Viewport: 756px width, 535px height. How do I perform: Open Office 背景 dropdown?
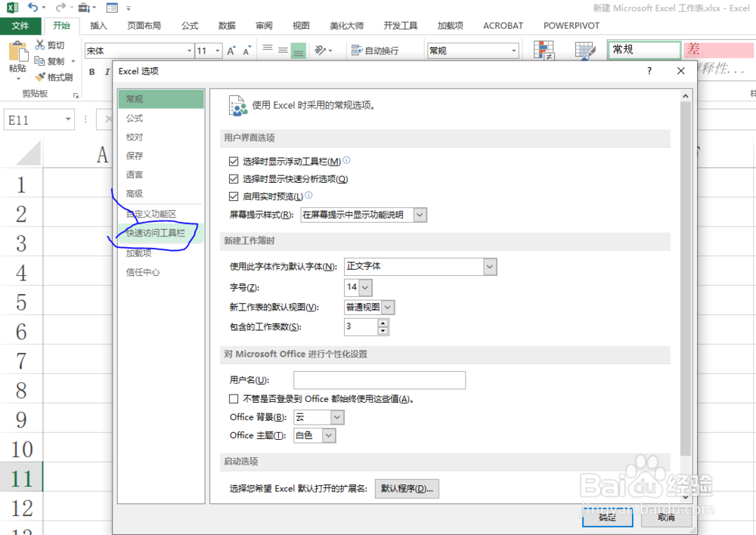[x=337, y=417]
